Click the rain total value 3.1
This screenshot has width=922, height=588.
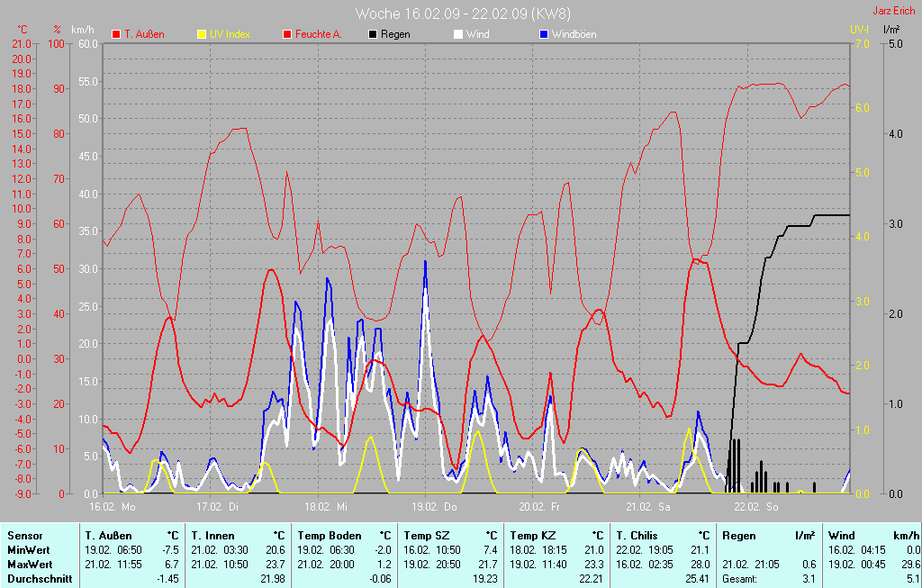[809, 579]
